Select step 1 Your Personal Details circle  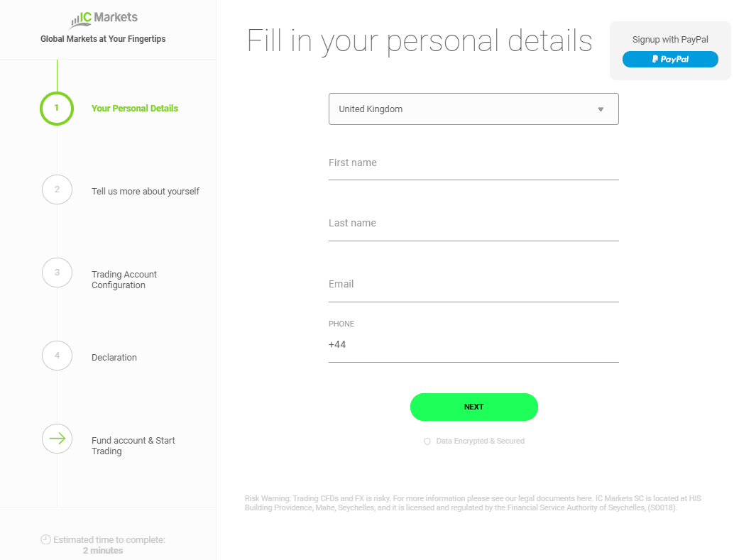(57, 108)
